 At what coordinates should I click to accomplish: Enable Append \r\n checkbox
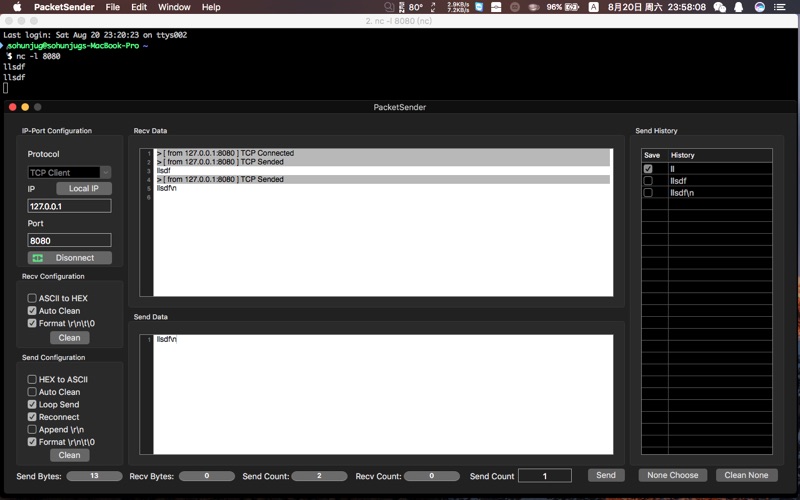click(32, 430)
